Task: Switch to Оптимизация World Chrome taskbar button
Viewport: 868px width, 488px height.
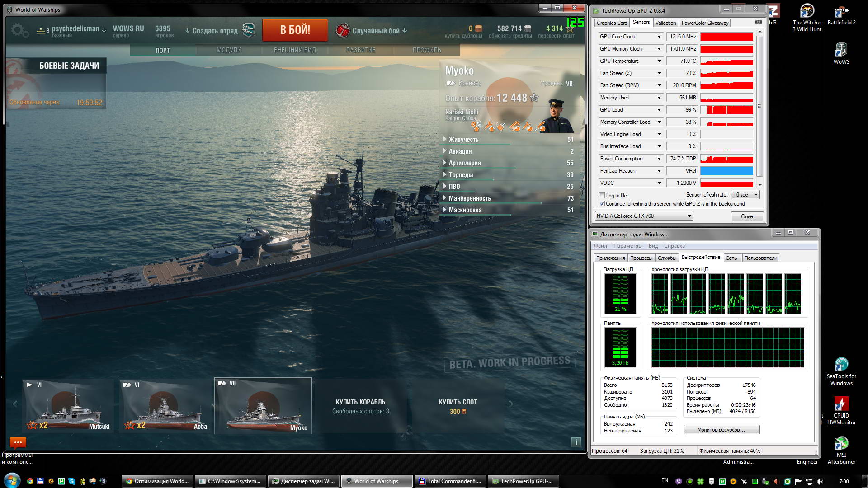Action: click(157, 481)
